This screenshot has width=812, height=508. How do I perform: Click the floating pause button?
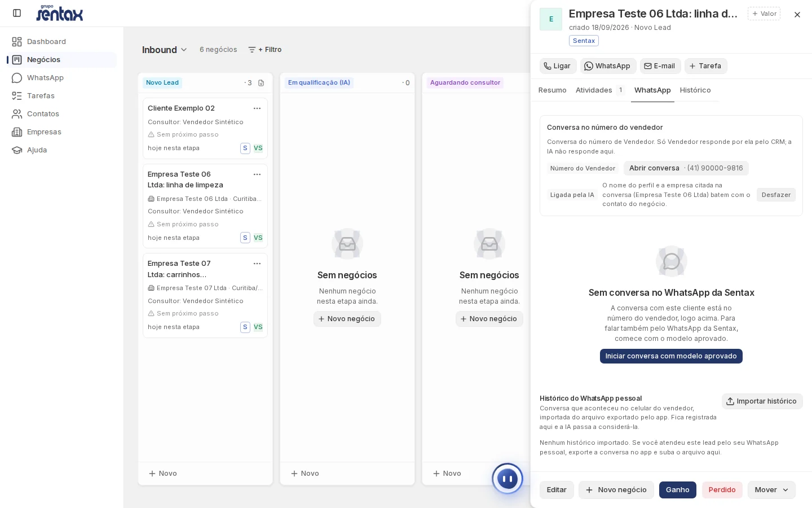507,479
